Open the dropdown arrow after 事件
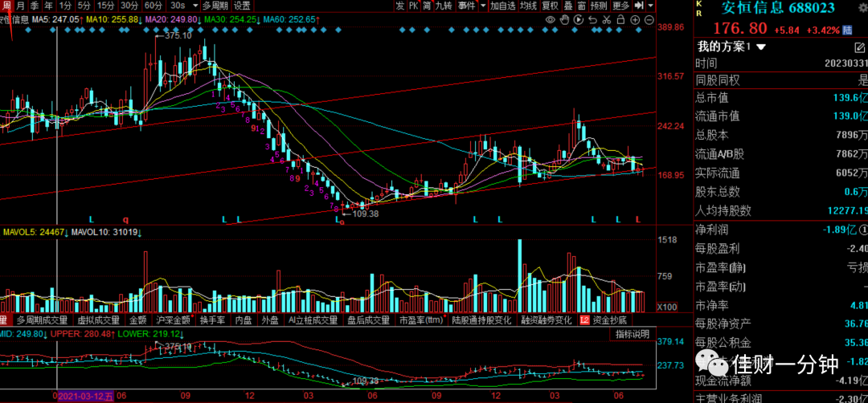Screen dimensions: 868x403 coord(483,6)
